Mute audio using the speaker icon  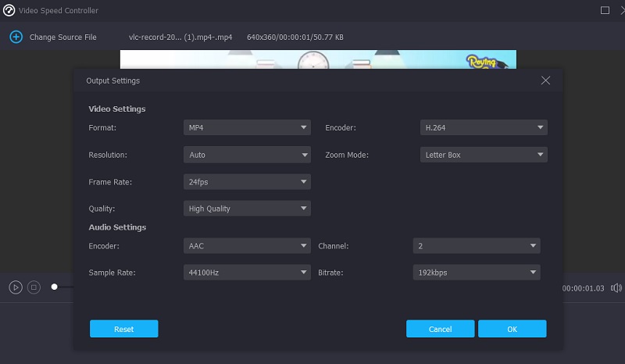tap(616, 287)
